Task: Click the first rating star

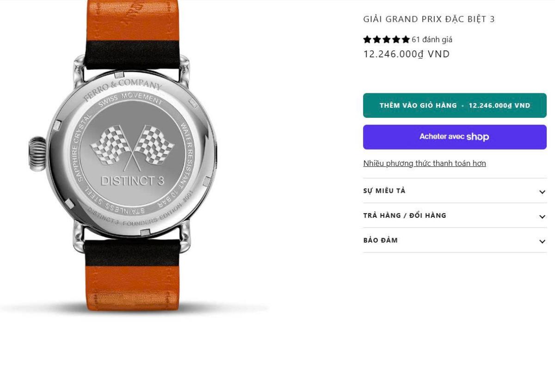Action: (367, 39)
